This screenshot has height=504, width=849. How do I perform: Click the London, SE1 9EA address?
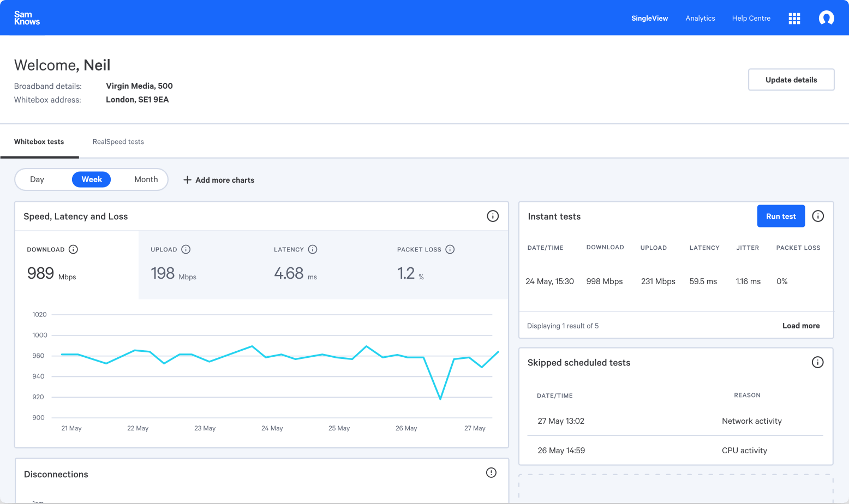137,99
